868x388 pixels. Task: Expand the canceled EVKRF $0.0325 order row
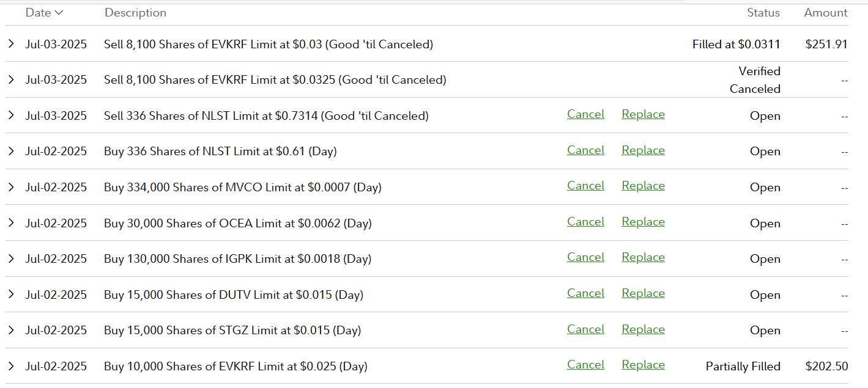(x=11, y=80)
